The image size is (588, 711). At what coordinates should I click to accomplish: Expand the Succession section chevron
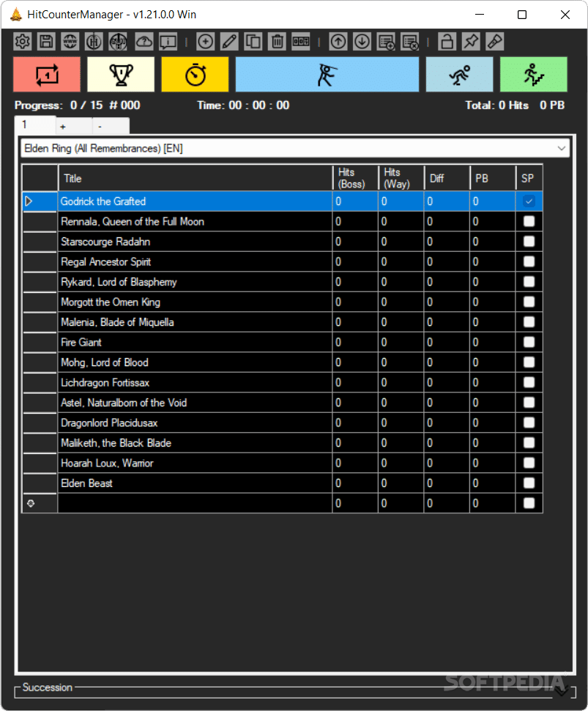(x=561, y=691)
